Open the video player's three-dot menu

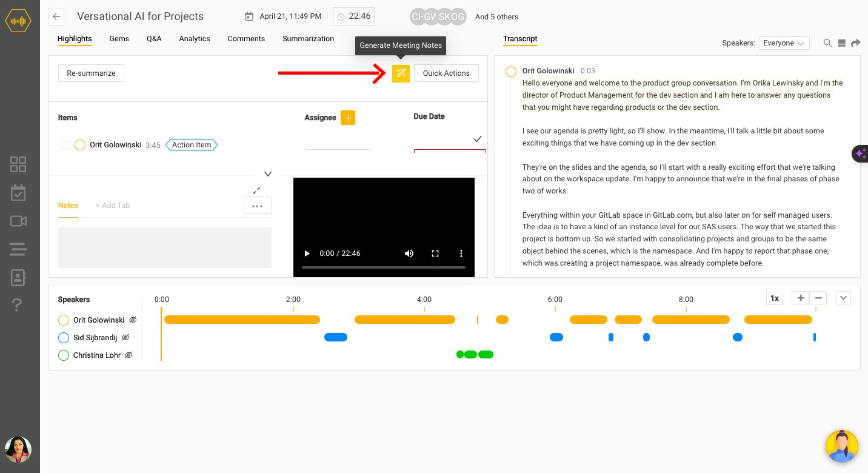(x=461, y=253)
